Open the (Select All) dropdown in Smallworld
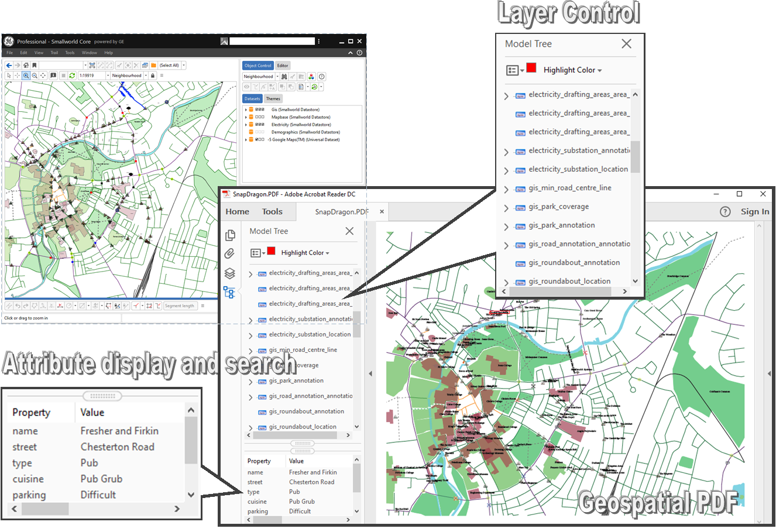The width and height of the screenshot is (776, 532). (183, 66)
